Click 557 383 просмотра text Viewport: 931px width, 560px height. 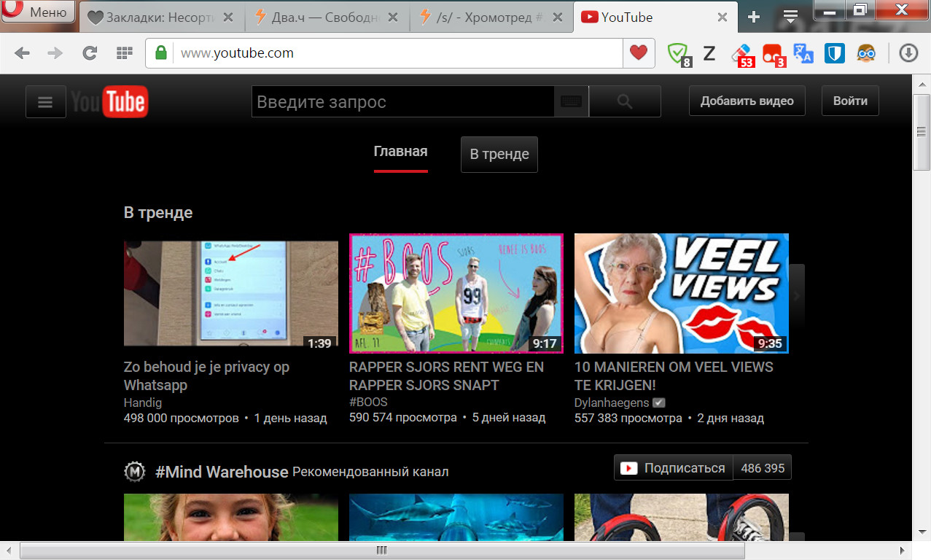pos(628,419)
